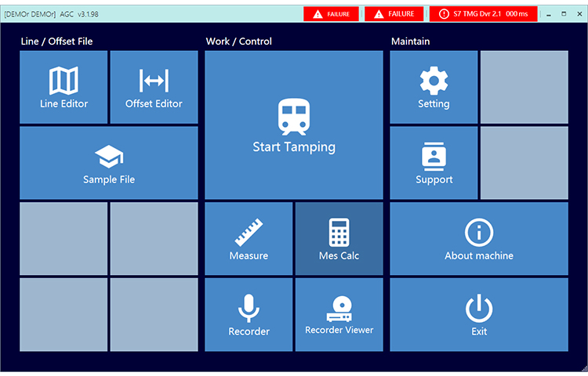The image size is (588, 376).
Task: Open the Recorder Viewer disc icon
Action: pos(339,307)
